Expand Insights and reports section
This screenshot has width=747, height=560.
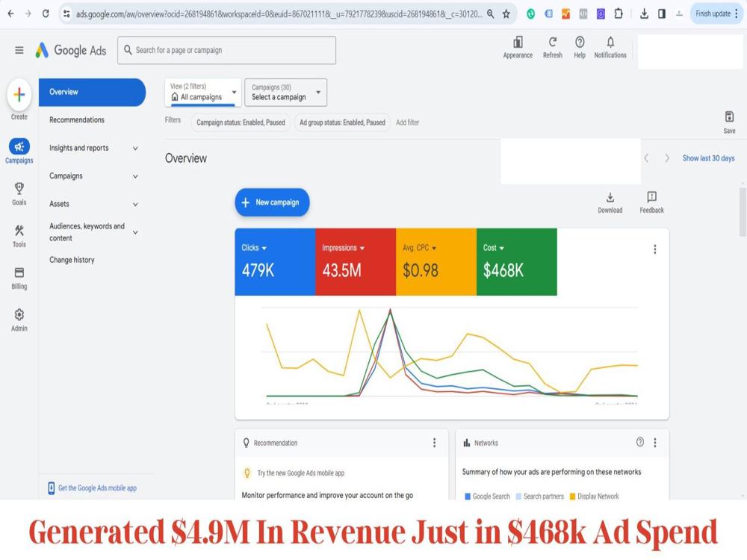click(x=135, y=149)
